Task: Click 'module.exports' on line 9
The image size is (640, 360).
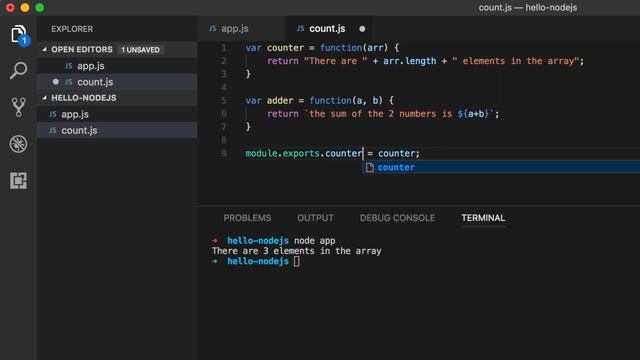Action: tap(282, 153)
